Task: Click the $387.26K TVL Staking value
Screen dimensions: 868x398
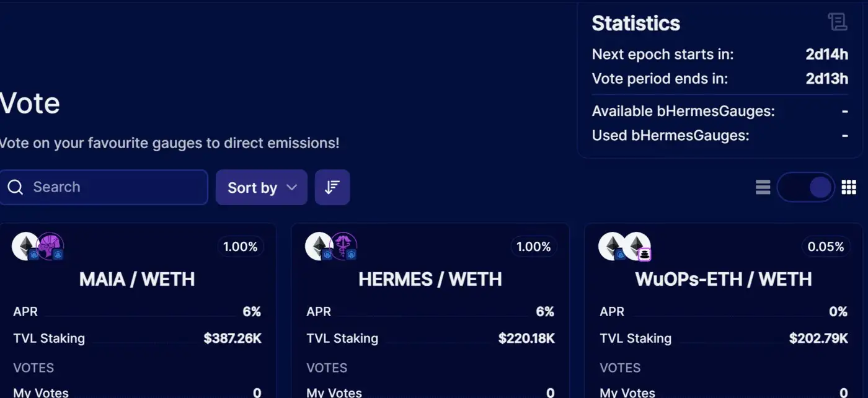Action: point(232,338)
